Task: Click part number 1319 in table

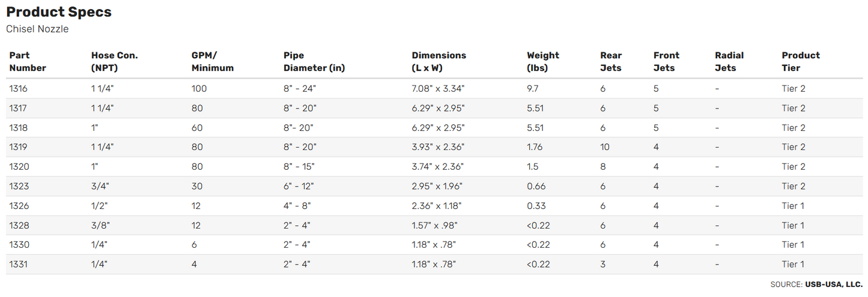Action: (18, 147)
